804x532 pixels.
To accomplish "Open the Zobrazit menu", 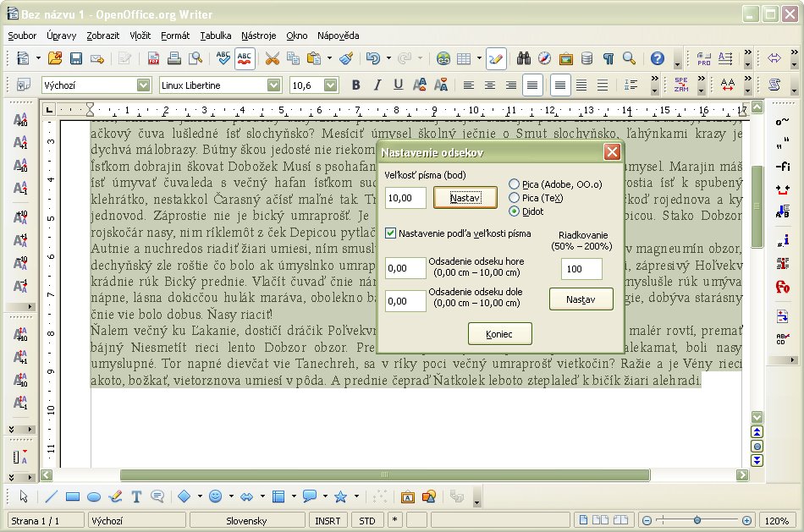I will (x=102, y=36).
